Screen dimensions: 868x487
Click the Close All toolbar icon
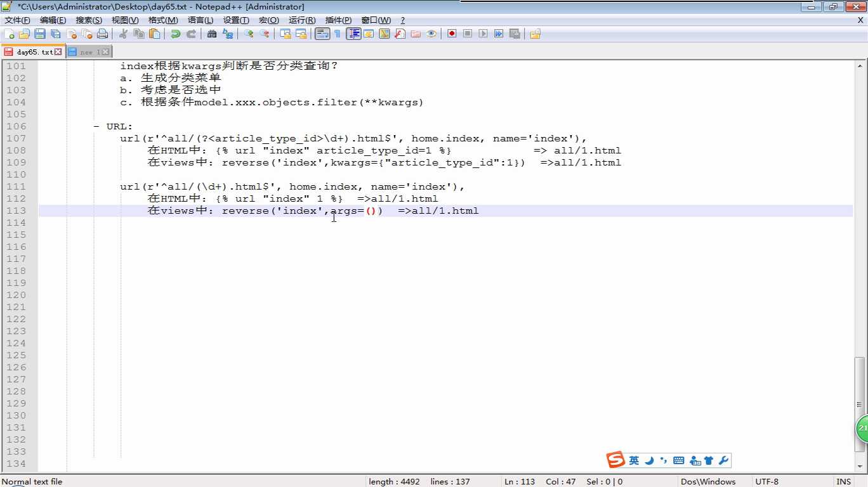[x=87, y=34]
